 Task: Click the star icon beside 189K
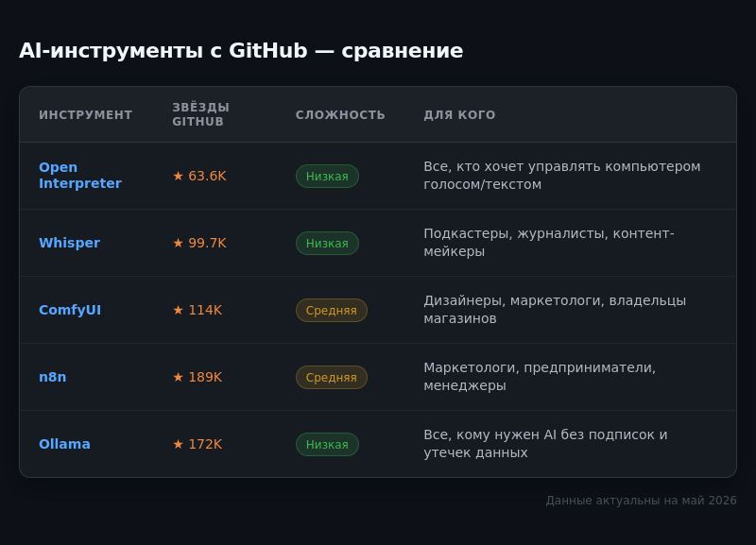(x=178, y=377)
